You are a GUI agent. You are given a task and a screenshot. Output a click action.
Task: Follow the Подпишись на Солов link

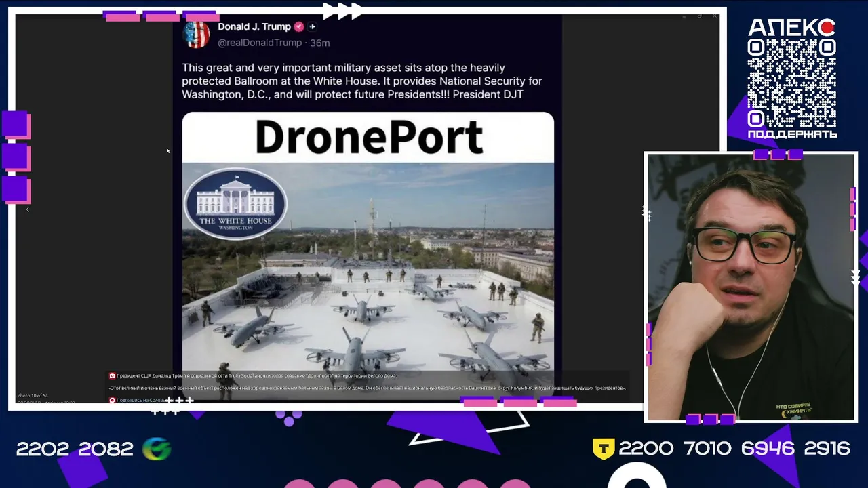(140, 400)
